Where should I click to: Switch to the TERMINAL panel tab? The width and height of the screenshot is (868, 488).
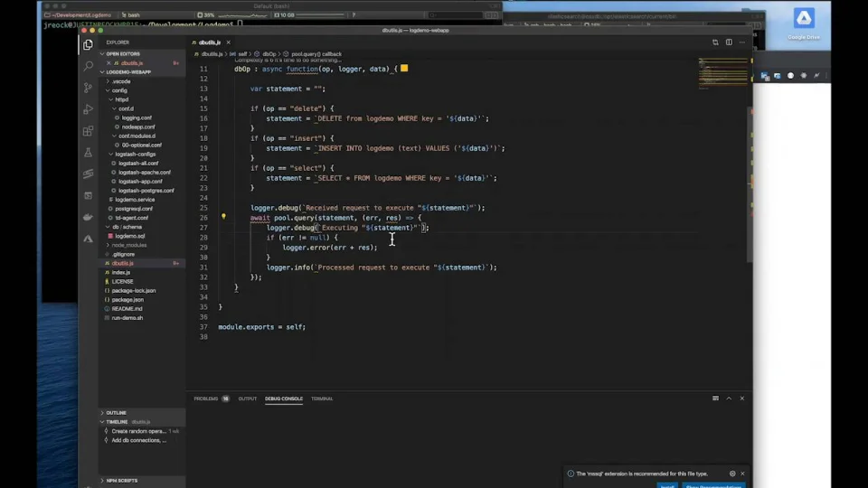(x=322, y=399)
